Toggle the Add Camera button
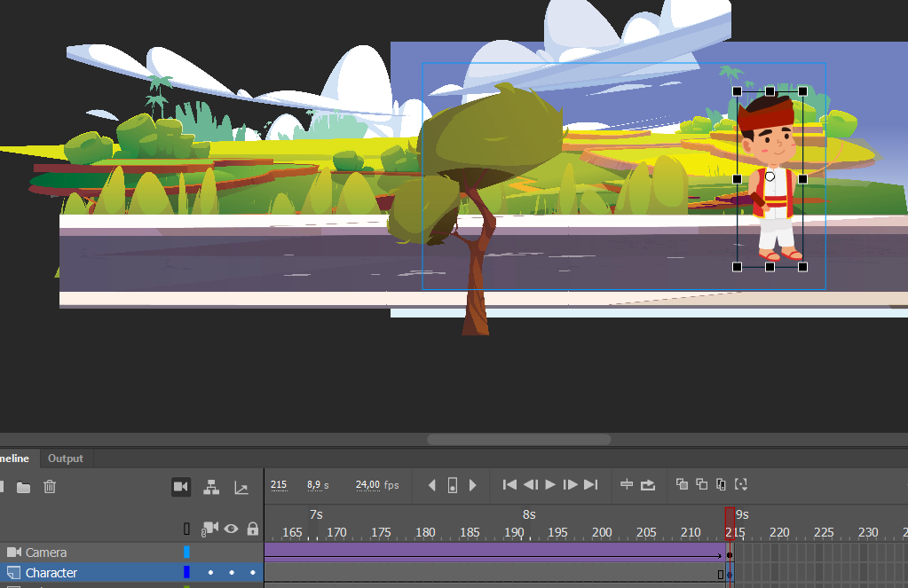Viewport: 908px width, 588px height. pyautogui.click(x=181, y=487)
